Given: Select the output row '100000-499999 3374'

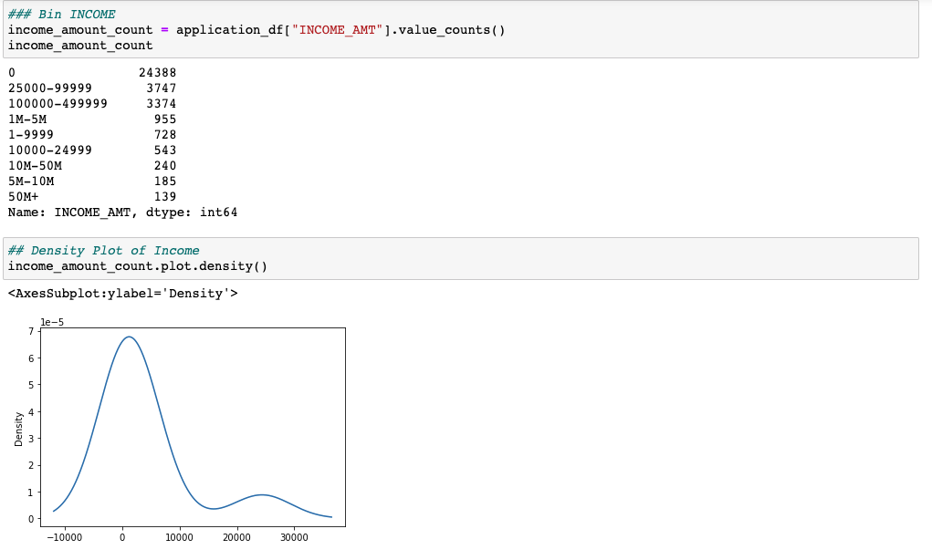Looking at the screenshot, I should [92, 103].
